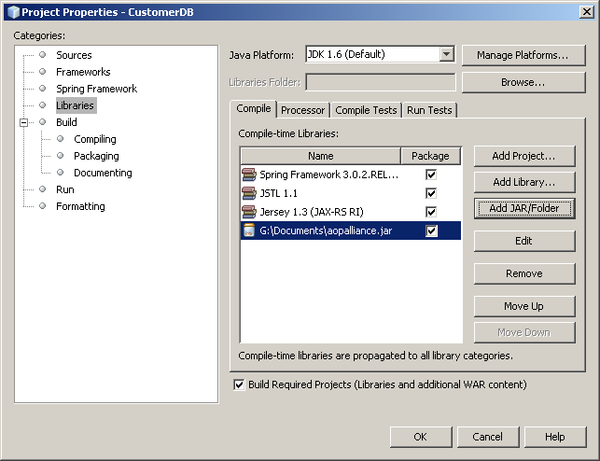Select the Documenting category
This screenshot has height=461, width=600.
(103, 173)
